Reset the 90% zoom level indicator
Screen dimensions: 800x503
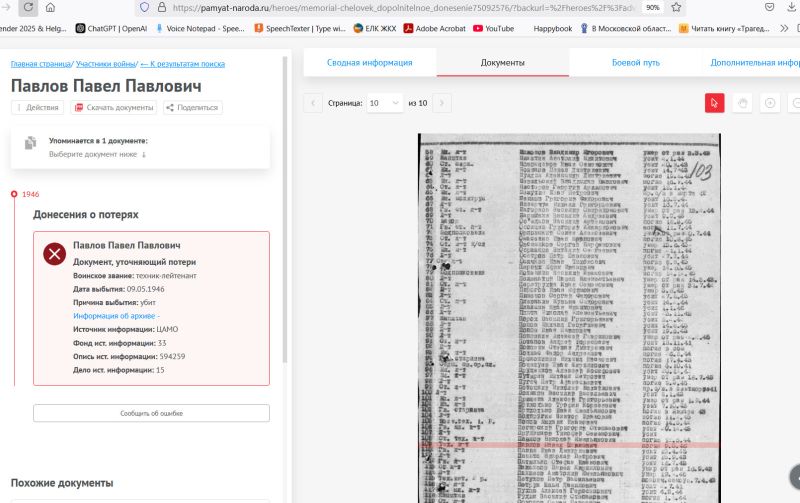pyautogui.click(x=652, y=8)
